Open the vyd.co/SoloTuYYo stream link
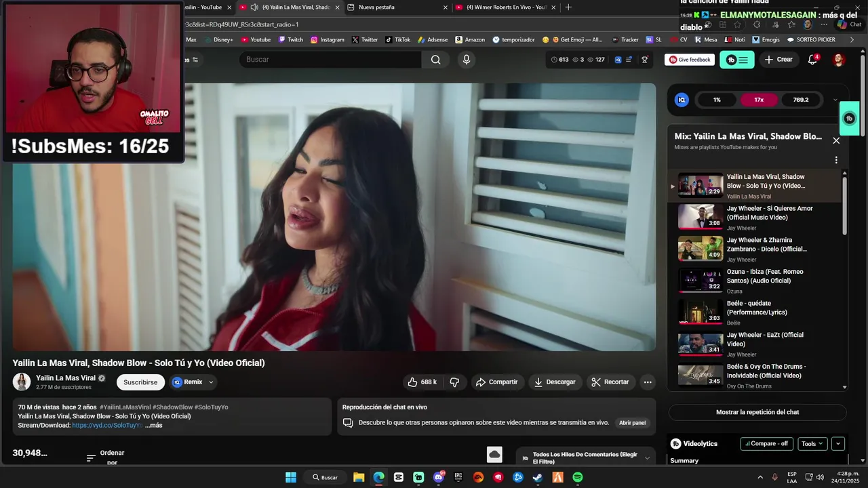Viewport: 868px width, 488px height. pos(107,426)
